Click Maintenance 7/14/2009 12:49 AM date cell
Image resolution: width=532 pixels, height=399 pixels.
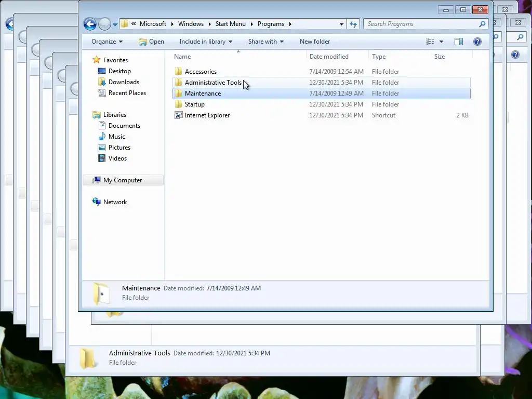(x=336, y=94)
